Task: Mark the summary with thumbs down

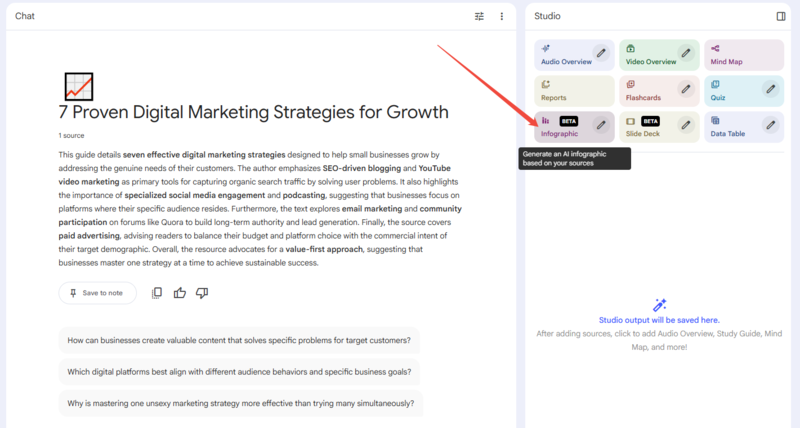Action: 202,293
